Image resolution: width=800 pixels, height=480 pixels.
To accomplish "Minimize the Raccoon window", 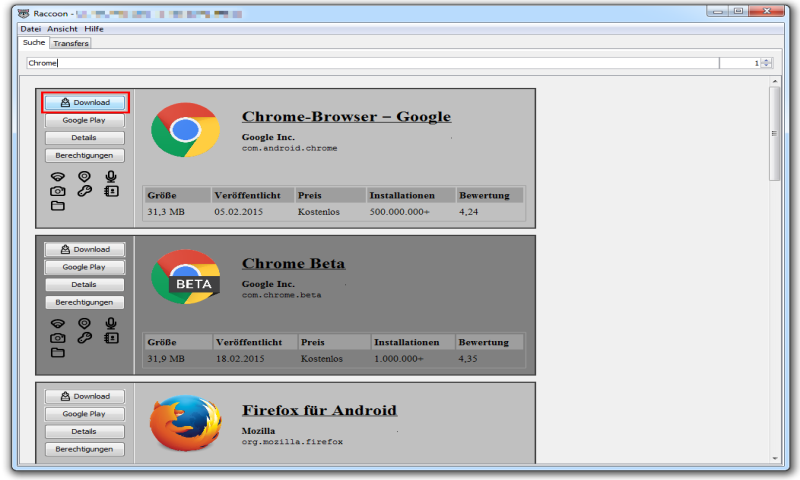I will tap(718, 11).
